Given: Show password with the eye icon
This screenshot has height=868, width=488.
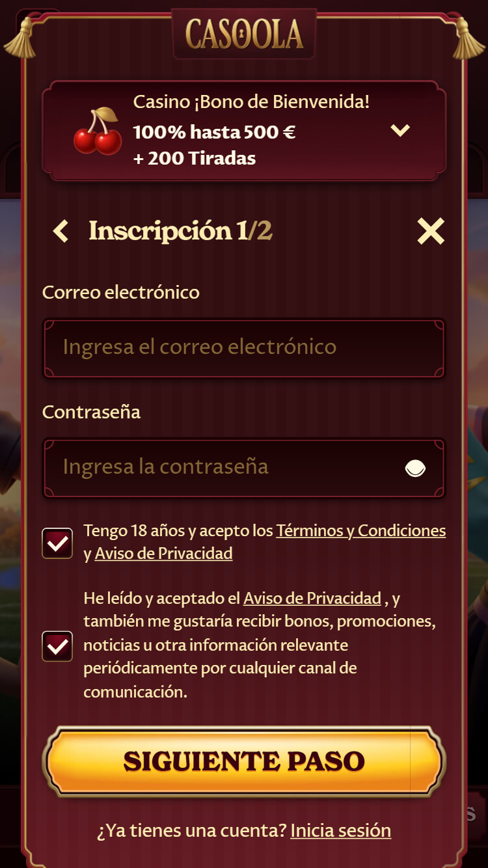Looking at the screenshot, I should 415,468.
